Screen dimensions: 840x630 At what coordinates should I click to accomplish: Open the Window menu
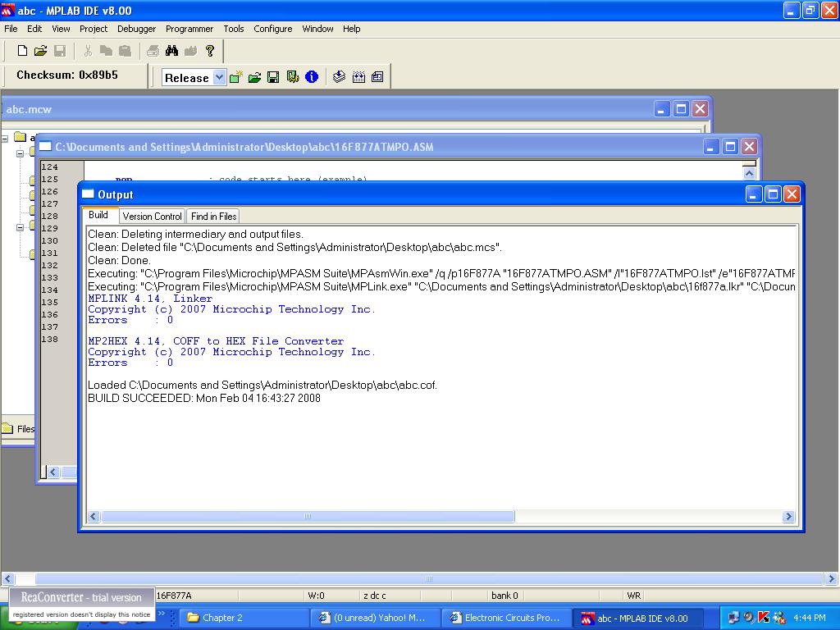pos(317,29)
